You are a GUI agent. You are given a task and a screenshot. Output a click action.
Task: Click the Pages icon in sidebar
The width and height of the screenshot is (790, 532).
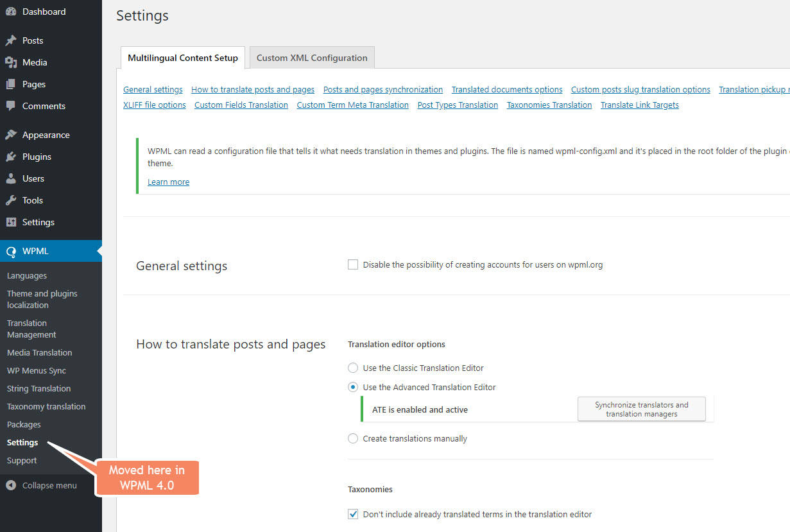point(11,84)
